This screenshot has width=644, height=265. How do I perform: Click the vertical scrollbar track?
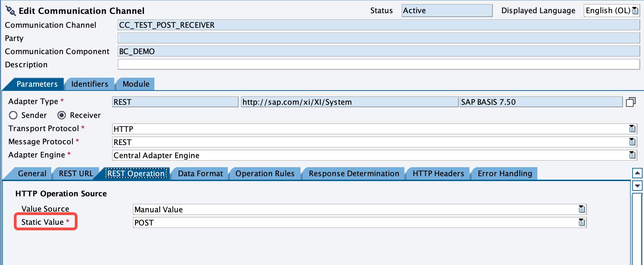tap(637, 229)
